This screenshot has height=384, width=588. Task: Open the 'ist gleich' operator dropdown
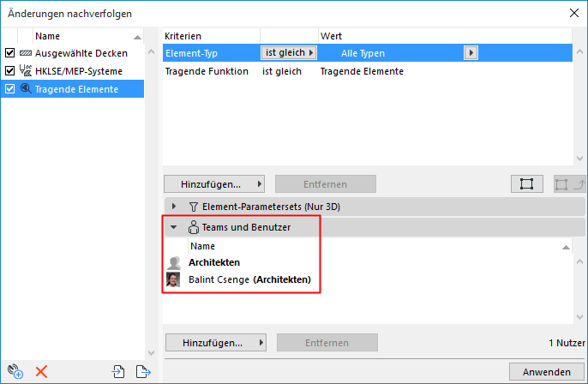pos(289,53)
